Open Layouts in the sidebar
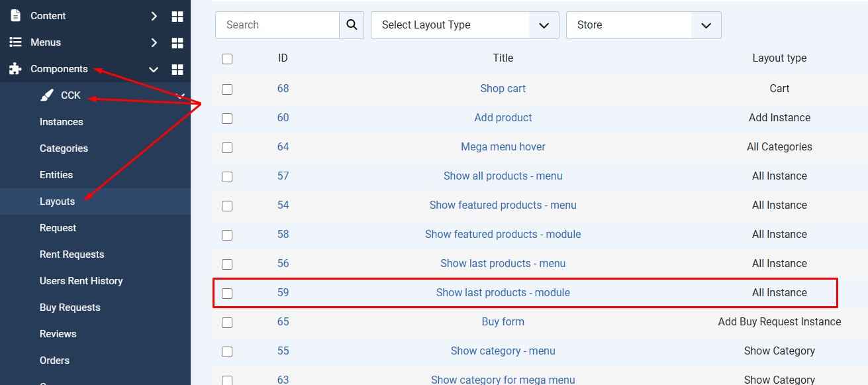This screenshot has height=385, width=868. [57, 201]
